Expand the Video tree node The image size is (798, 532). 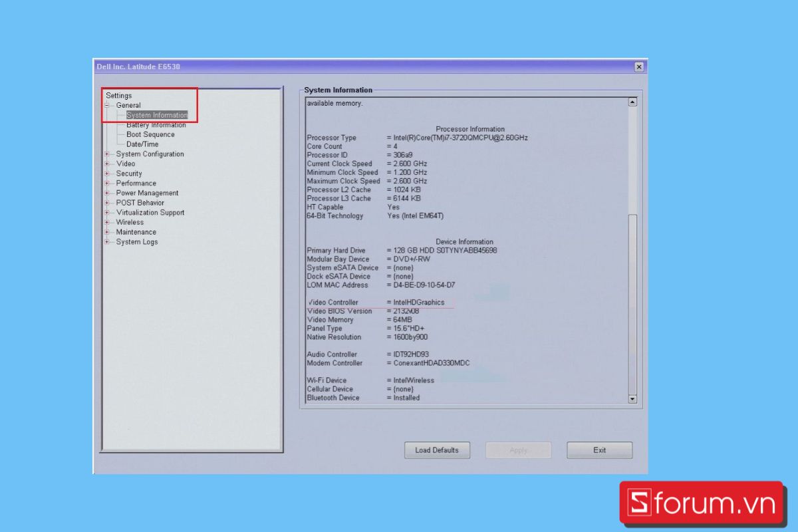pos(106,164)
